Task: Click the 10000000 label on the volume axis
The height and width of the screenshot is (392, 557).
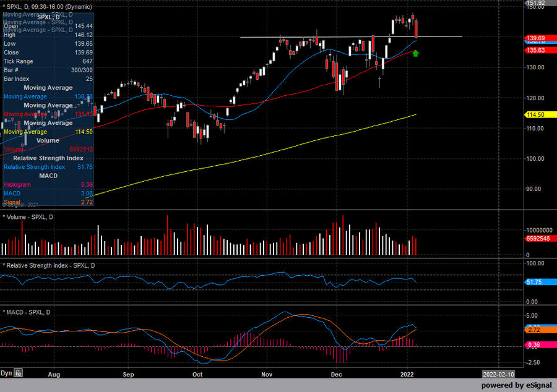Action: tap(539, 230)
